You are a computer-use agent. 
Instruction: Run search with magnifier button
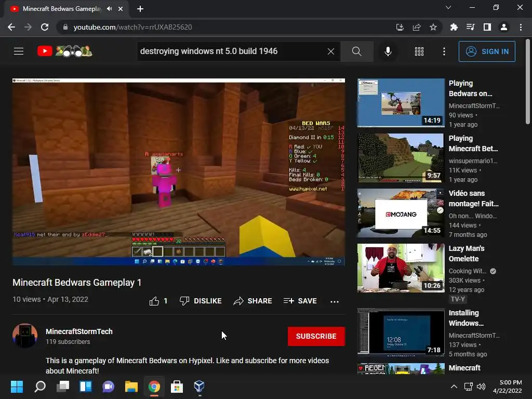click(356, 51)
